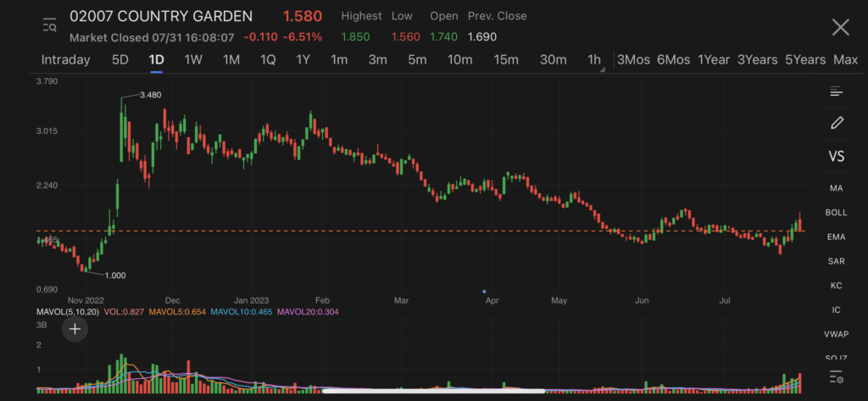Click the 3.480 high price label

pyautogui.click(x=151, y=95)
